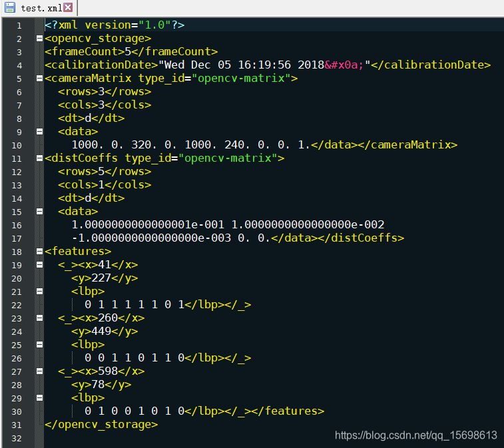Click the <cols>1</cols> line

click(x=105, y=185)
